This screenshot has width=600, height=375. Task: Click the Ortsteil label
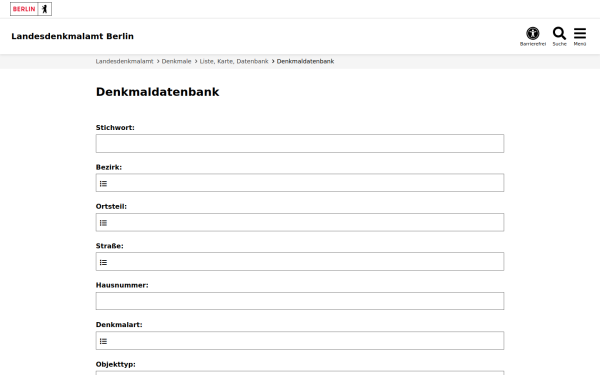(111, 207)
